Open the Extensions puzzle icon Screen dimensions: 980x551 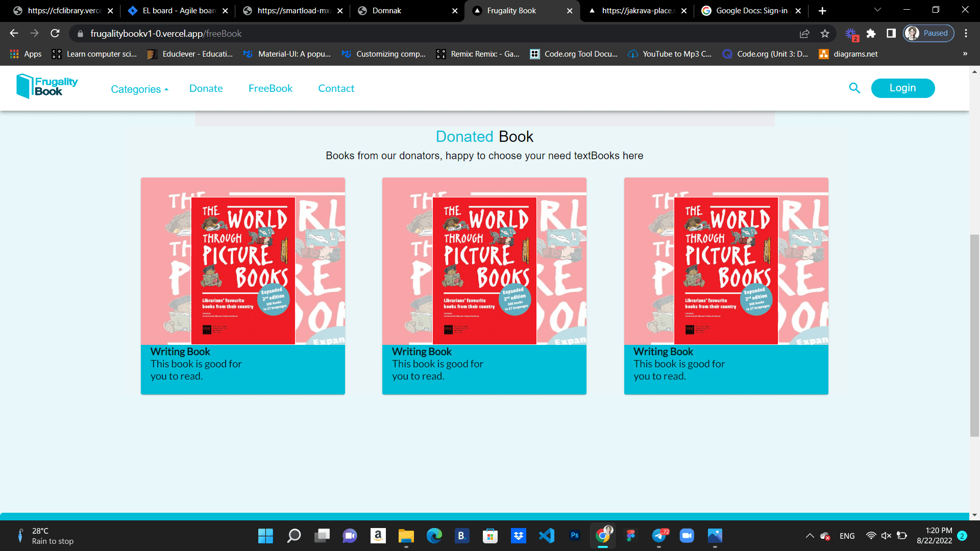pos(871,33)
